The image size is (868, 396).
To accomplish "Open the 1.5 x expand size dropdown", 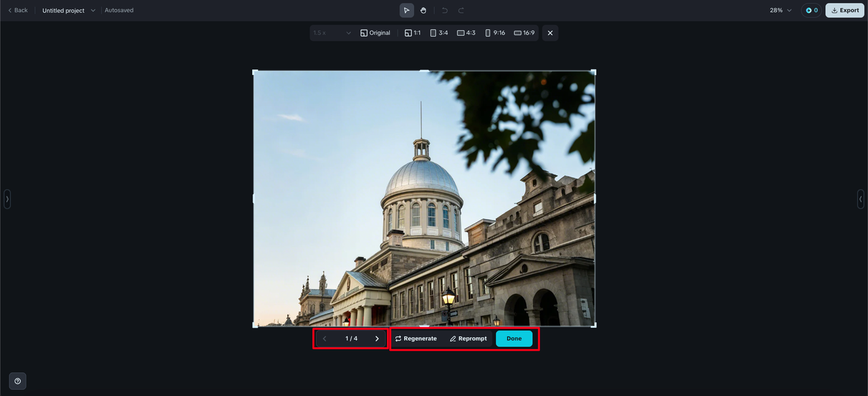I will pyautogui.click(x=332, y=33).
